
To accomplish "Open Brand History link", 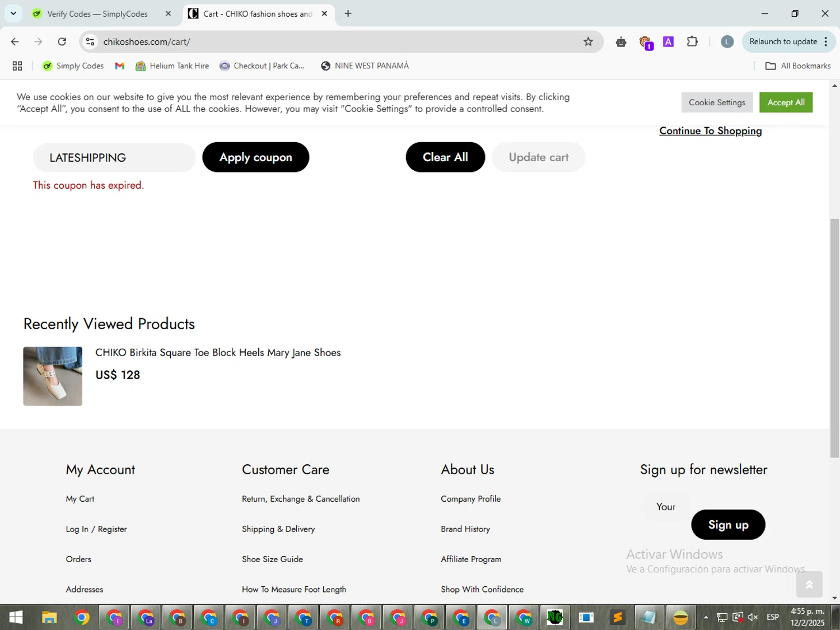I will (465, 529).
